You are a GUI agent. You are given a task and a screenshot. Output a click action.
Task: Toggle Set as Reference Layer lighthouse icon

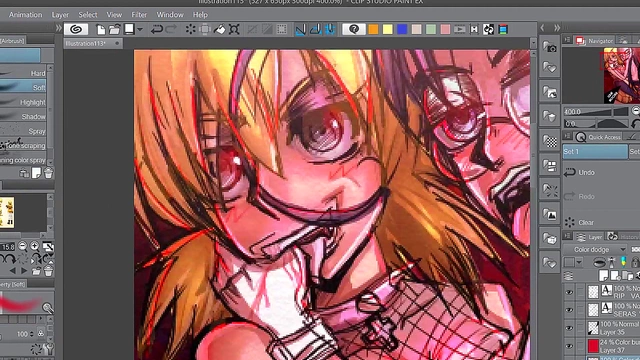tap(611, 262)
